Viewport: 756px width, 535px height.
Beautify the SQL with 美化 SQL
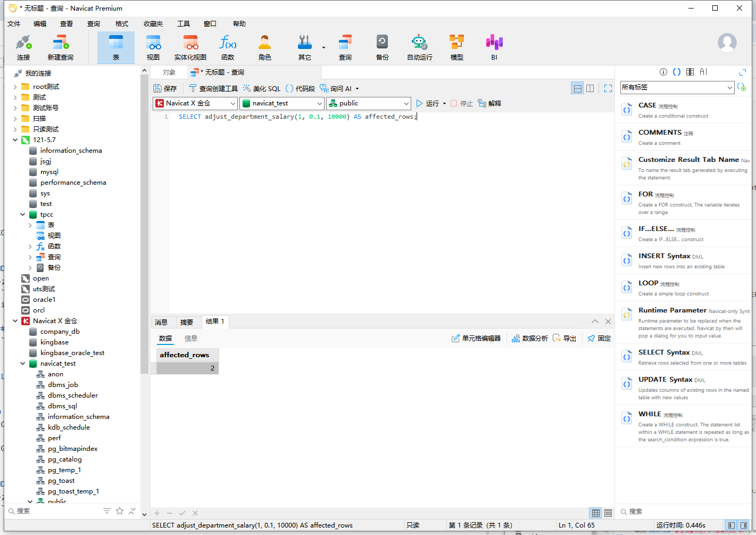pyautogui.click(x=262, y=88)
